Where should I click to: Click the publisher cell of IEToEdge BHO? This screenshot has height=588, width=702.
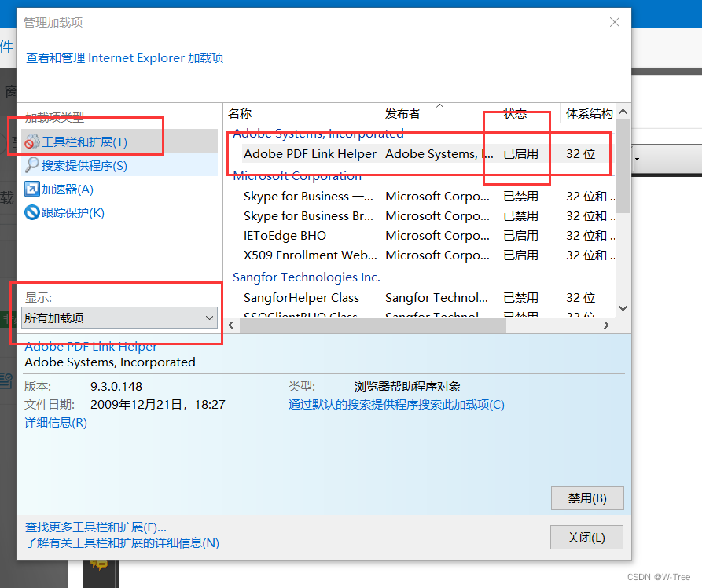(x=437, y=236)
